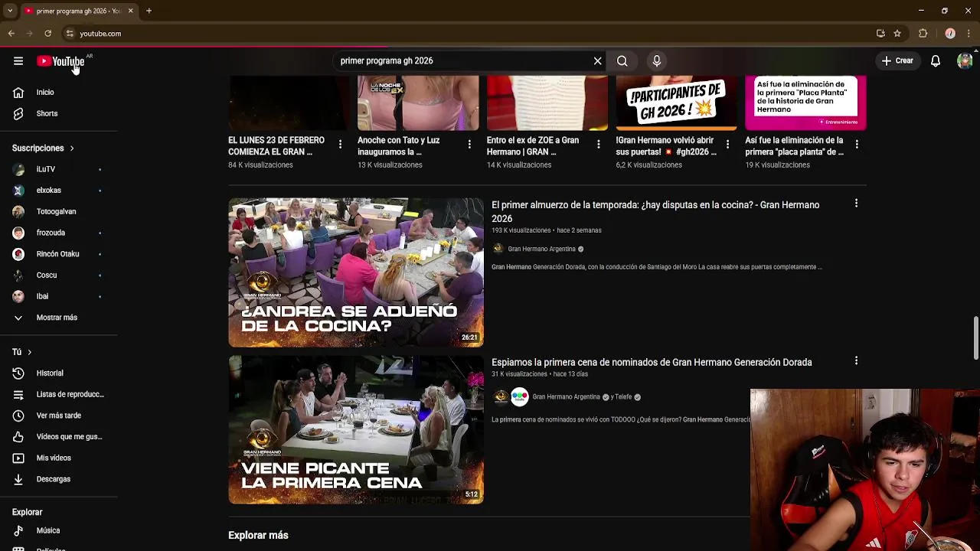
Task: Open Ver más tarde
Action: click(x=57, y=416)
